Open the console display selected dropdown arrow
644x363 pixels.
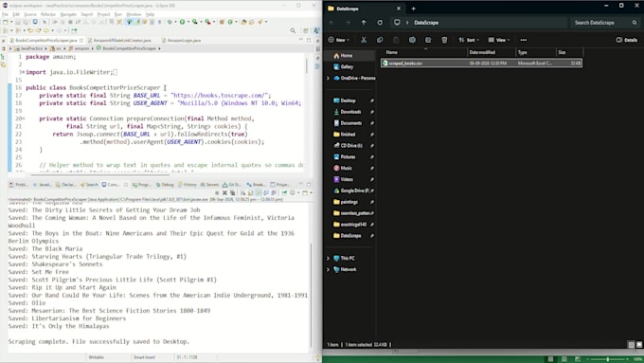coord(297,192)
